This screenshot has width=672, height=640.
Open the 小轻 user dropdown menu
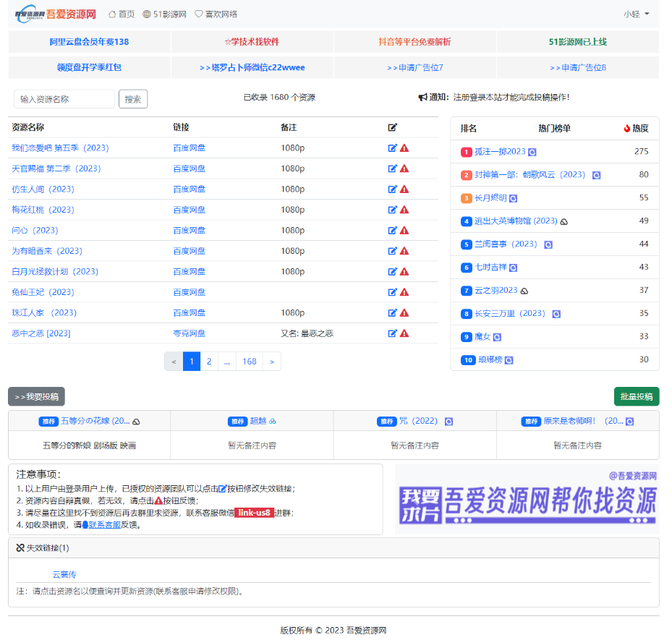coord(637,14)
